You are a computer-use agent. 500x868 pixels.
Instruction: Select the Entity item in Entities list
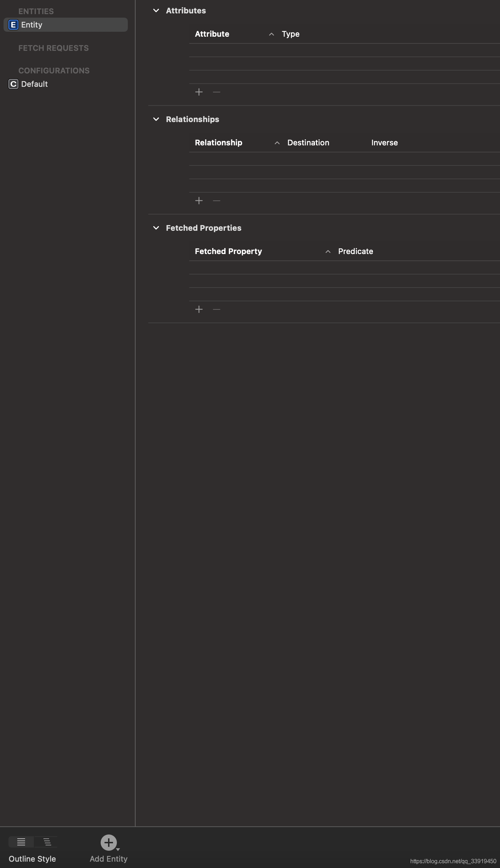66,25
